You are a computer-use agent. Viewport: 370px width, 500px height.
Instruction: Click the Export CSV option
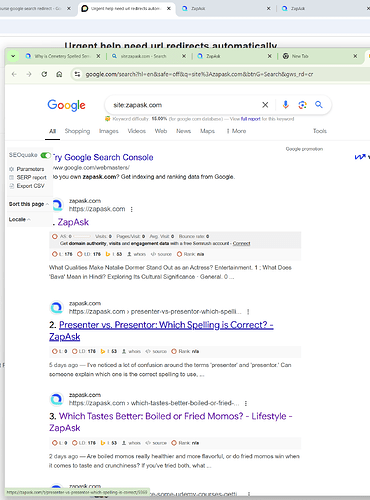[x=30, y=186]
